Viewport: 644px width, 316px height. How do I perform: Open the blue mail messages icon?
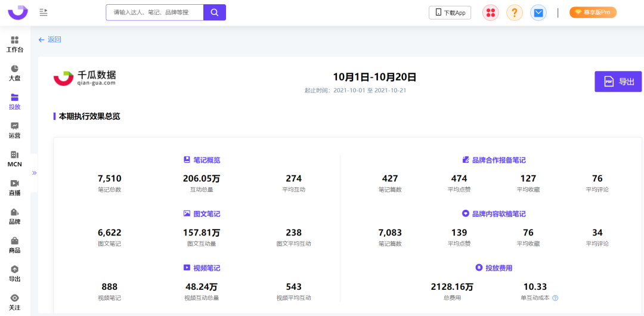pyautogui.click(x=538, y=13)
